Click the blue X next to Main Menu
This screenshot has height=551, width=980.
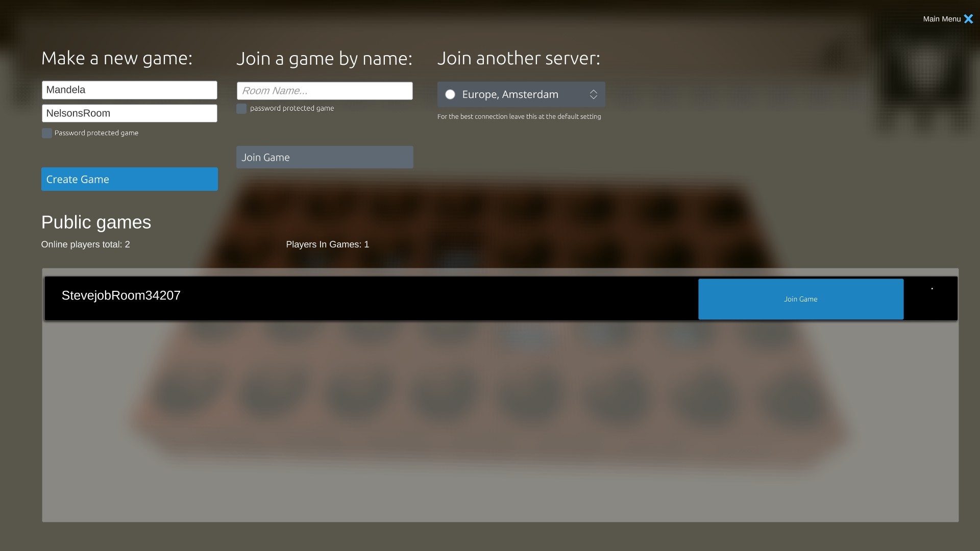pos(969,19)
